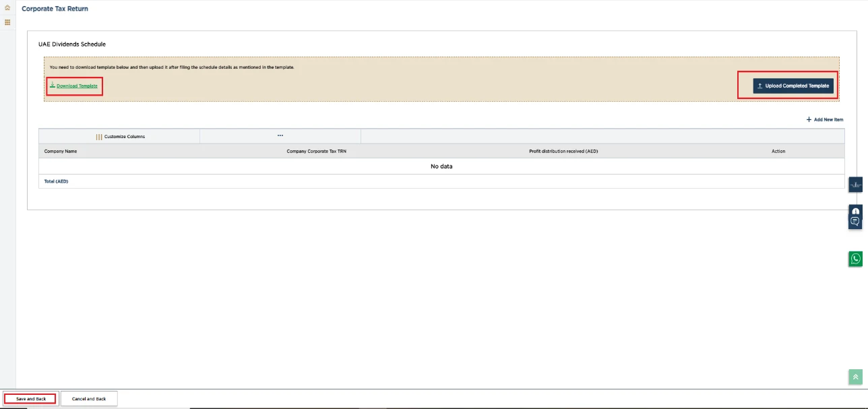Click the Corporate Tax Return title
The width and height of the screenshot is (868, 409).
55,9
